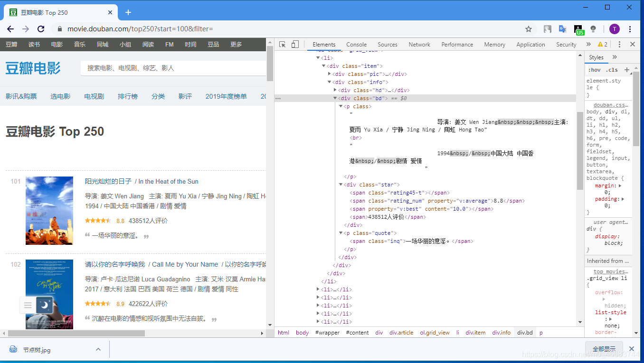Show more Styles sidebar tabs chevron
This screenshot has height=363, width=644.
pyautogui.click(x=615, y=57)
